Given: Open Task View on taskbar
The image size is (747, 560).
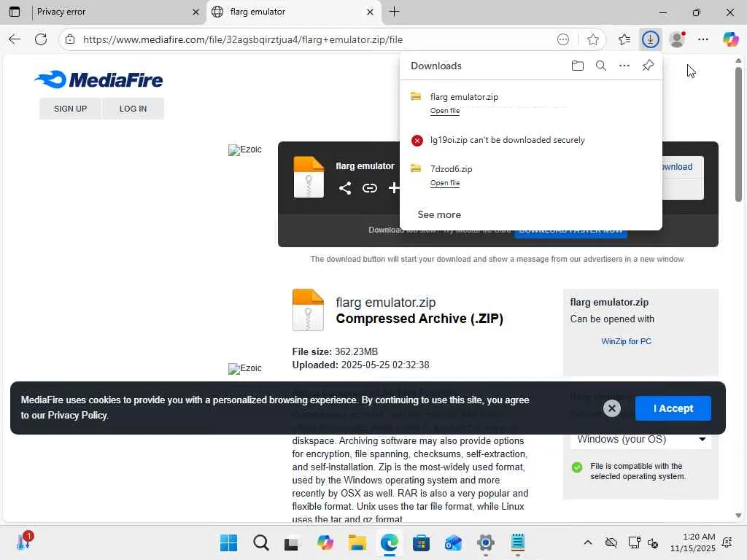Looking at the screenshot, I should pyautogui.click(x=292, y=542).
